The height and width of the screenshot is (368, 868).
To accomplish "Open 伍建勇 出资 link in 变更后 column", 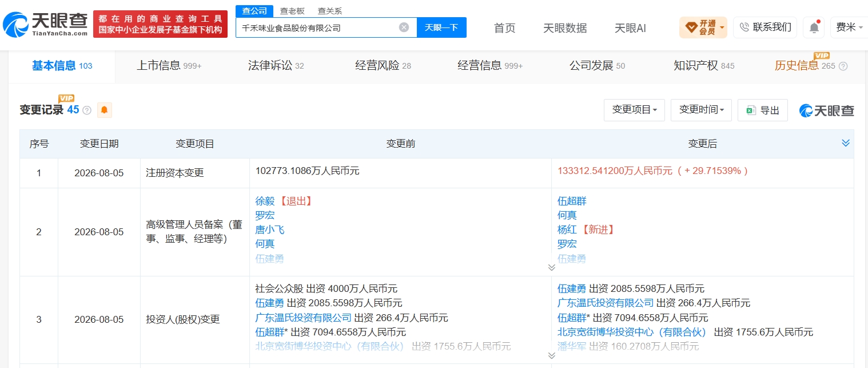I will click(x=572, y=288).
